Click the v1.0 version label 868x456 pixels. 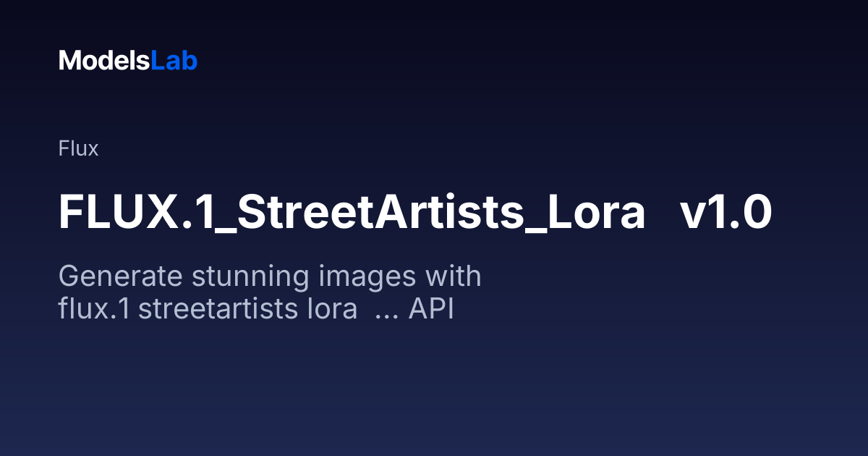pyautogui.click(x=726, y=214)
